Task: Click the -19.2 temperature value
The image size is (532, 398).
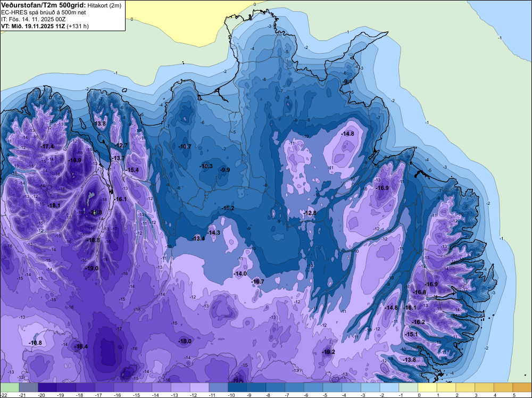Action: pos(328,352)
